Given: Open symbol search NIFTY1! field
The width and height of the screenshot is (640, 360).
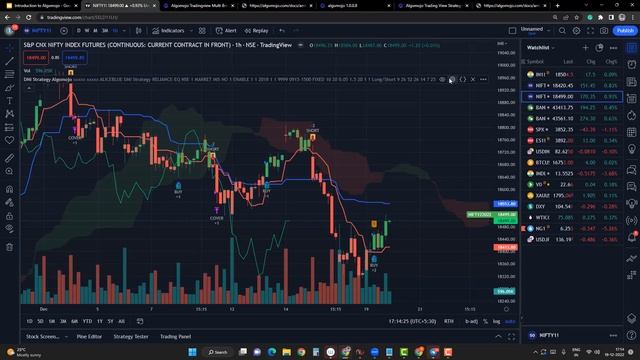Looking at the screenshot, I should coord(38,31).
